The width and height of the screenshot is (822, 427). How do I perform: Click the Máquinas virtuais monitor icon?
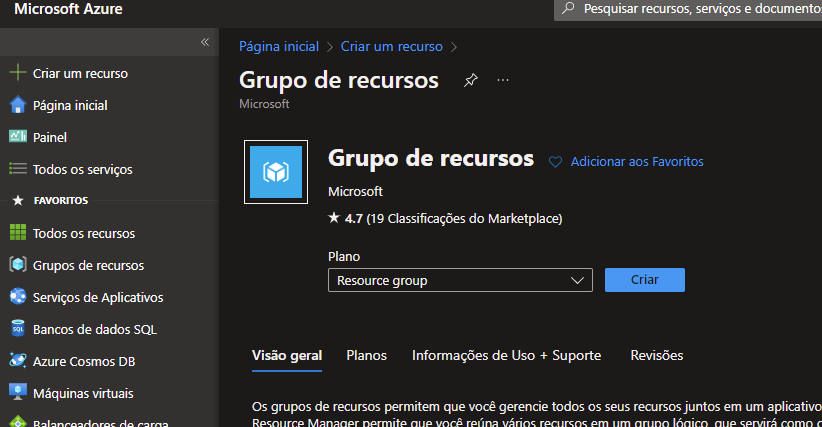pyautogui.click(x=18, y=392)
